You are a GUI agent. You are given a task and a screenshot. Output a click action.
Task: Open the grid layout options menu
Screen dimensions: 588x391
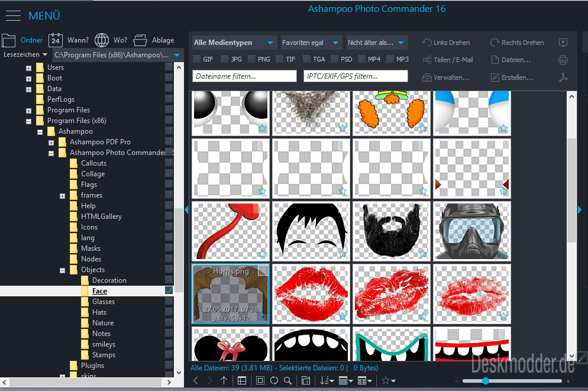(x=364, y=380)
